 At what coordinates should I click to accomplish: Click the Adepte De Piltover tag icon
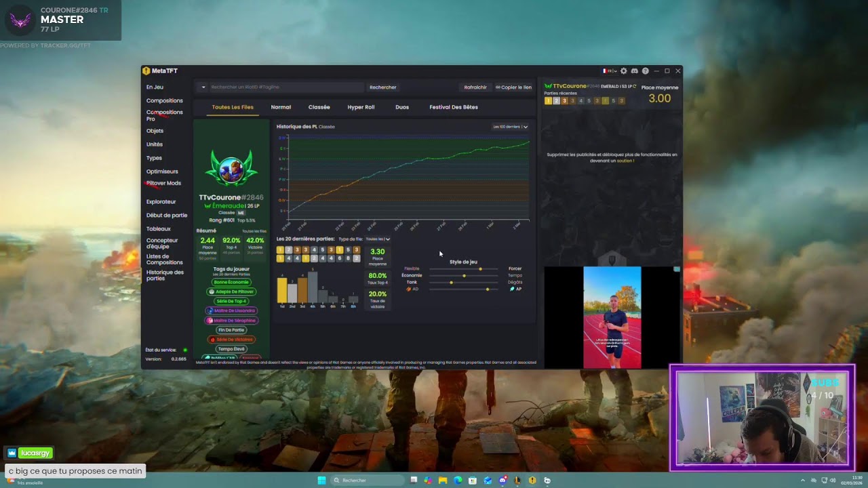pyautogui.click(x=212, y=291)
